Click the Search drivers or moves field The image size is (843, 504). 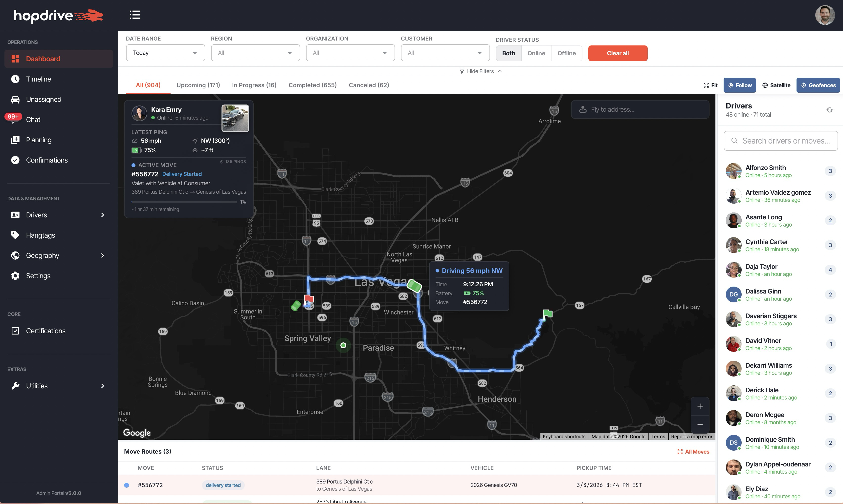pos(780,140)
